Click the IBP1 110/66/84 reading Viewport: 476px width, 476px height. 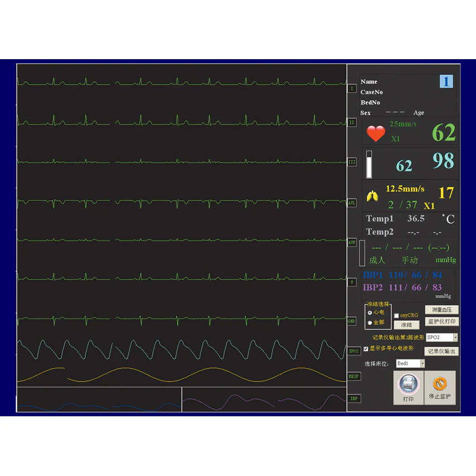(402, 275)
